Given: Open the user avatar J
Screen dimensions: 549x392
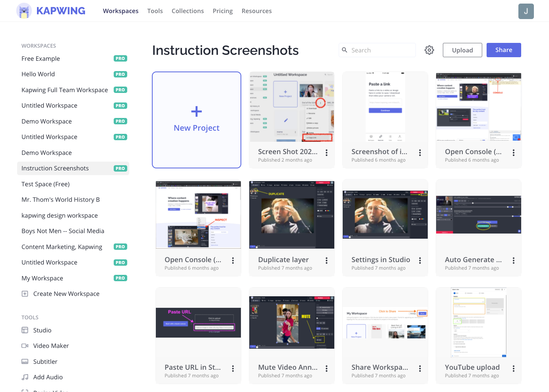Looking at the screenshot, I should coord(526,11).
